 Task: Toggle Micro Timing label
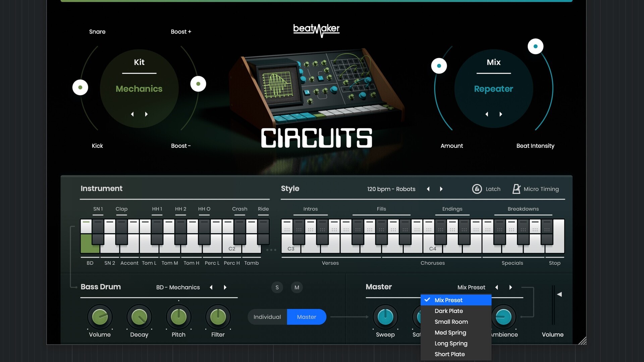(x=541, y=189)
